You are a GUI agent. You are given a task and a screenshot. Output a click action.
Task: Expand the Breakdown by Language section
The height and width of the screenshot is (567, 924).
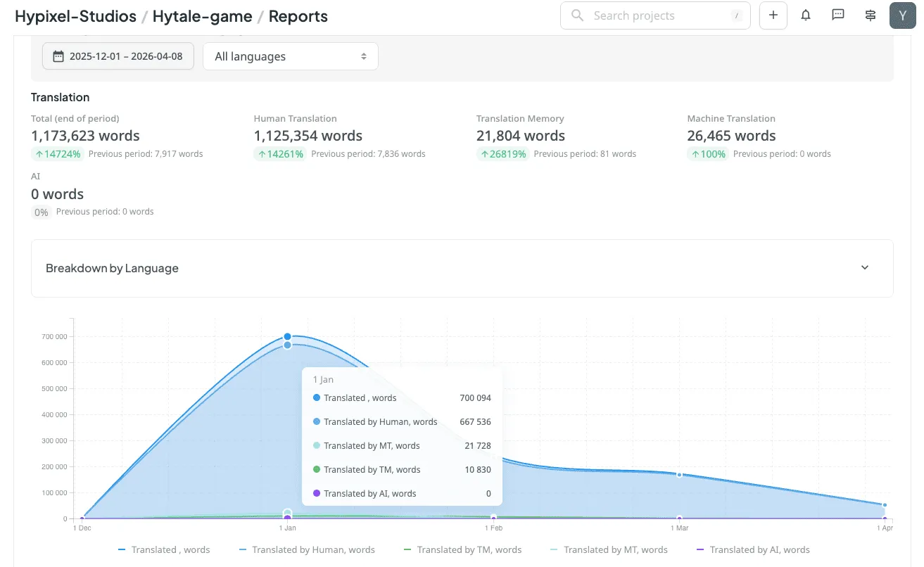coord(864,268)
